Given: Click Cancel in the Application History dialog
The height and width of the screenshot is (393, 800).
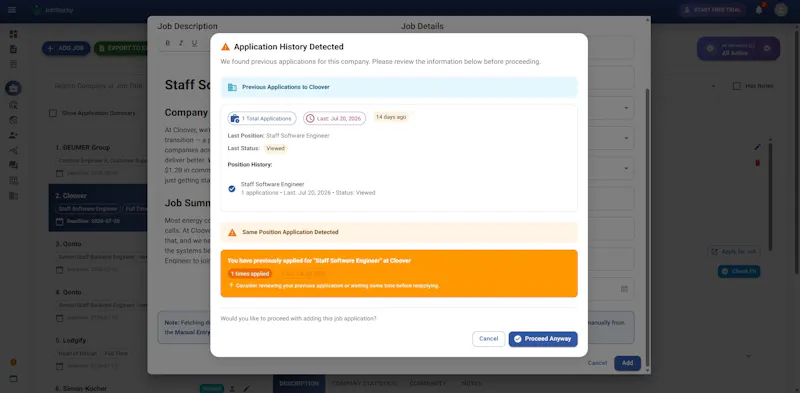Looking at the screenshot, I should pyautogui.click(x=488, y=339).
